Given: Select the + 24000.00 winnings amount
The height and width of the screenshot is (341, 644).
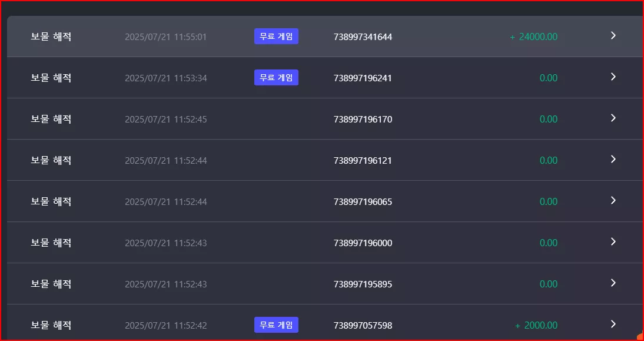Looking at the screenshot, I should (x=533, y=37).
